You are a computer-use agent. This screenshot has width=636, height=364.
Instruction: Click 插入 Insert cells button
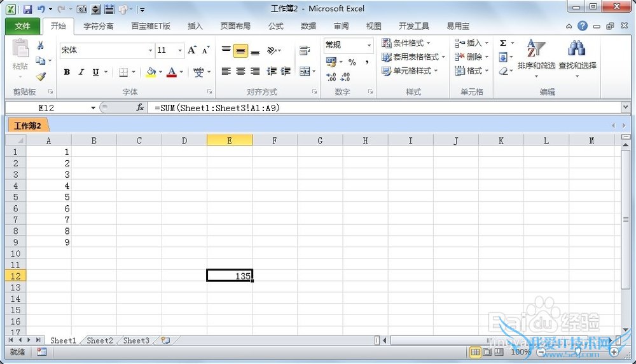click(471, 43)
